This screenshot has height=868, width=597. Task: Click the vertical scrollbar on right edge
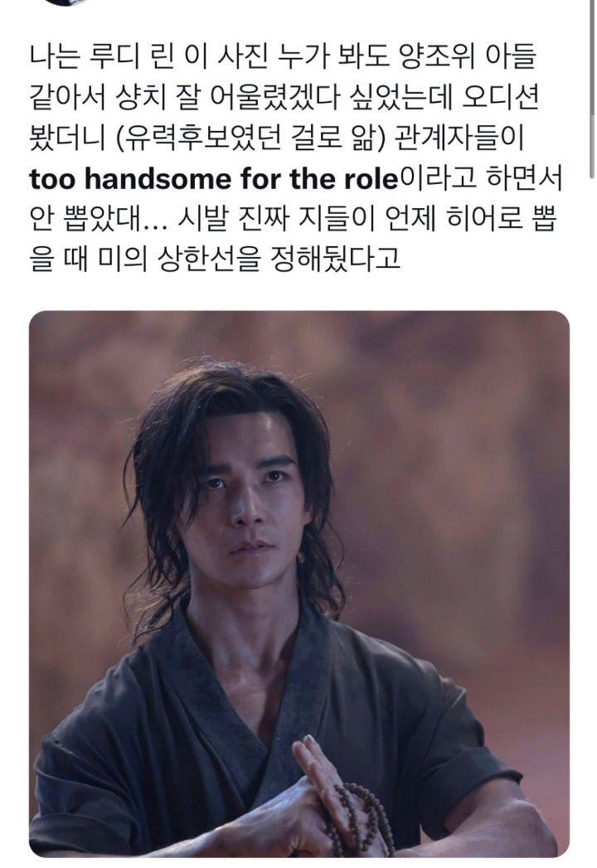(591, 89)
